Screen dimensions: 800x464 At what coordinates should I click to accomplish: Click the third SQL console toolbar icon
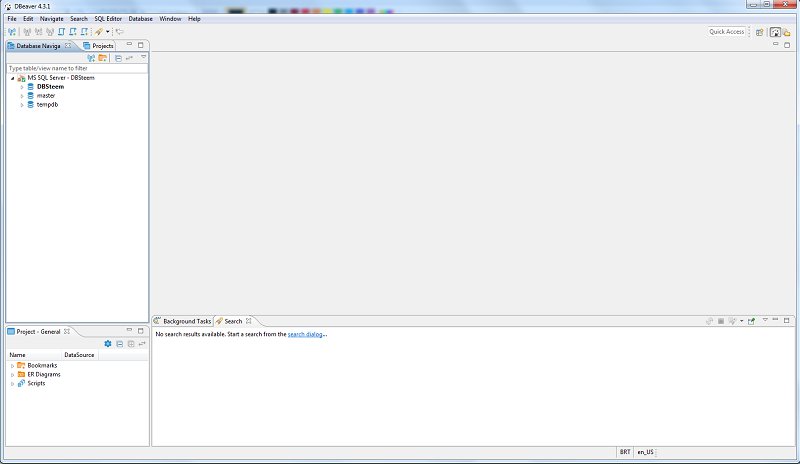84,32
